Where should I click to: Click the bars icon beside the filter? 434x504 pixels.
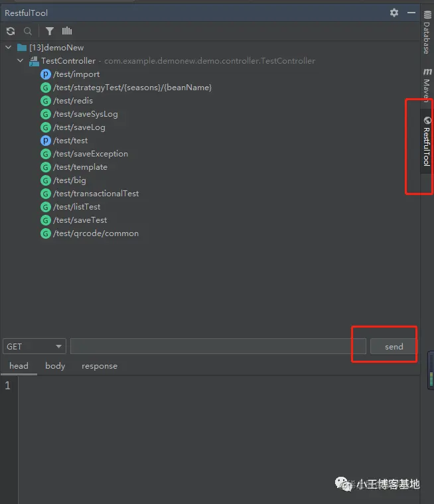[x=67, y=31]
